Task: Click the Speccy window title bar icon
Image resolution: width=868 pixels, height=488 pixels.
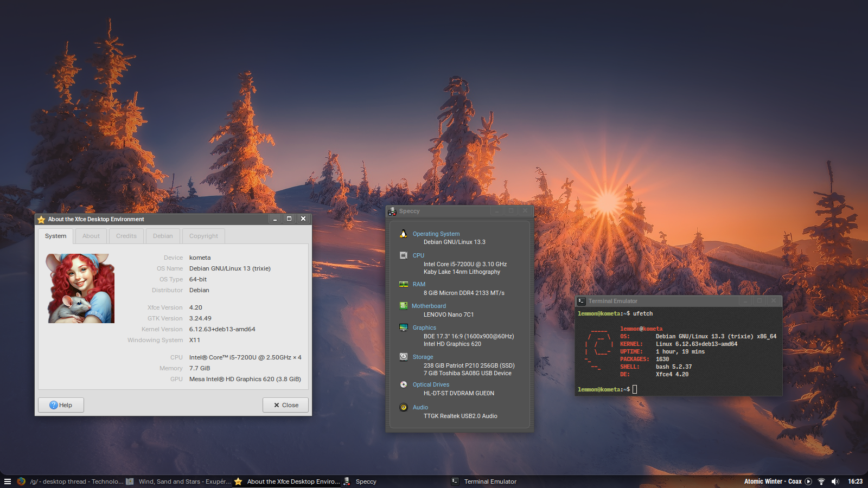Action: pyautogui.click(x=392, y=211)
